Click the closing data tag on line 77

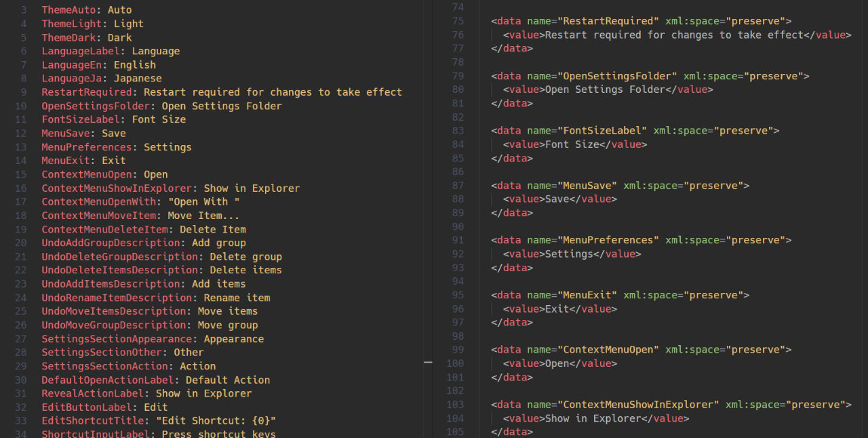(512, 48)
